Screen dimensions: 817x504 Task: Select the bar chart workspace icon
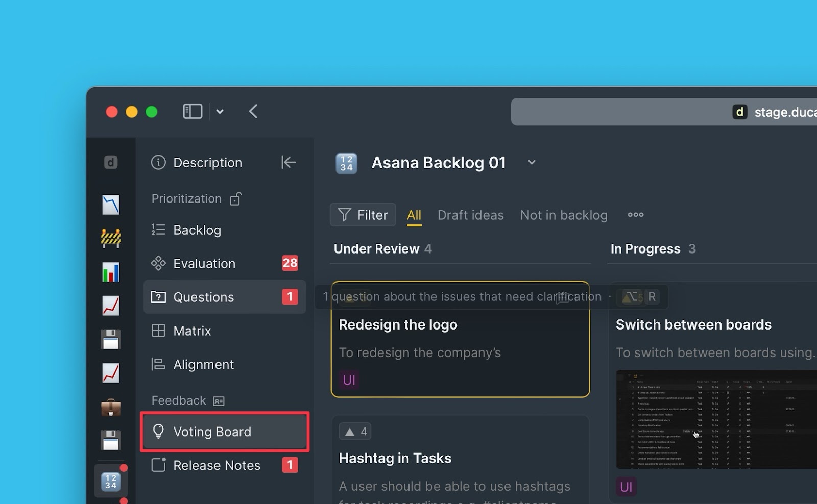pyautogui.click(x=111, y=272)
